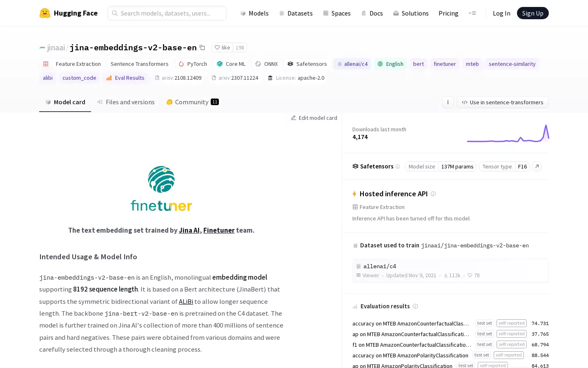The width and height of the screenshot is (588, 368).
Task: Click Use in sentence-transformers button
Action: click(503, 102)
